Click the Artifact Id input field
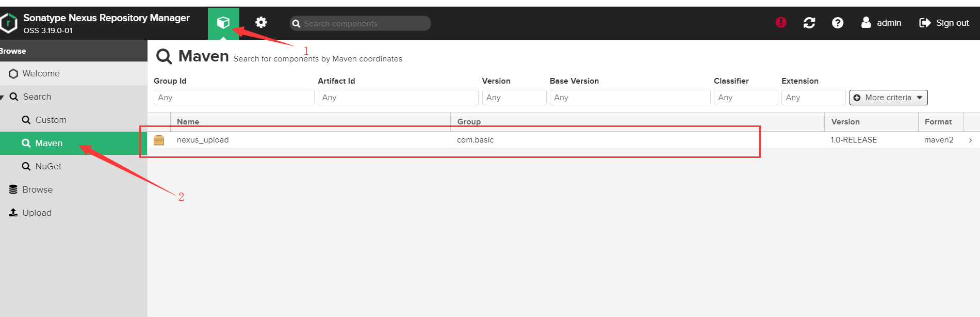The height and width of the screenshot is (317, 980). (398, 98)
